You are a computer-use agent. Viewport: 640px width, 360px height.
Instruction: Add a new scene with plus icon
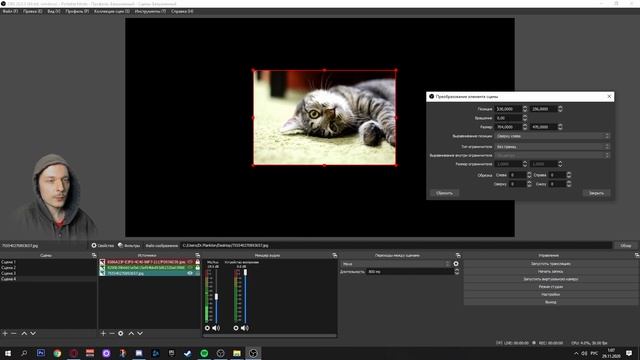(x=5, y=333)
